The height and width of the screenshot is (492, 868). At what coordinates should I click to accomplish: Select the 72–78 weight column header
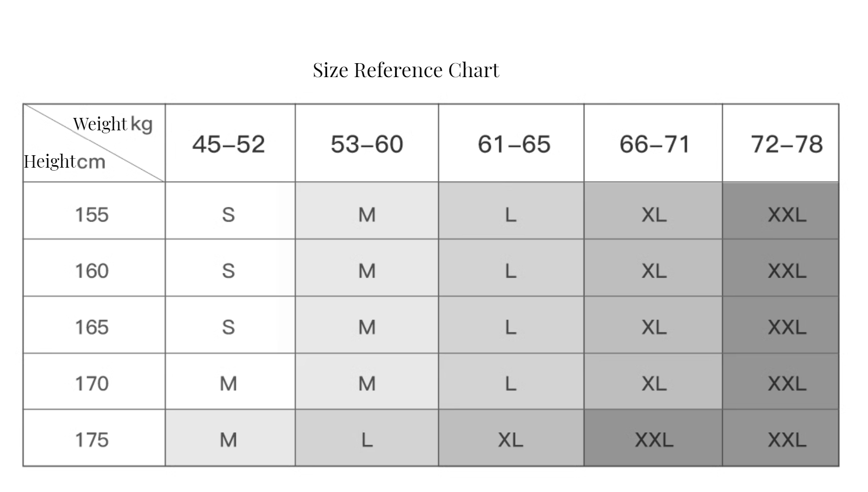coord(780,143)
